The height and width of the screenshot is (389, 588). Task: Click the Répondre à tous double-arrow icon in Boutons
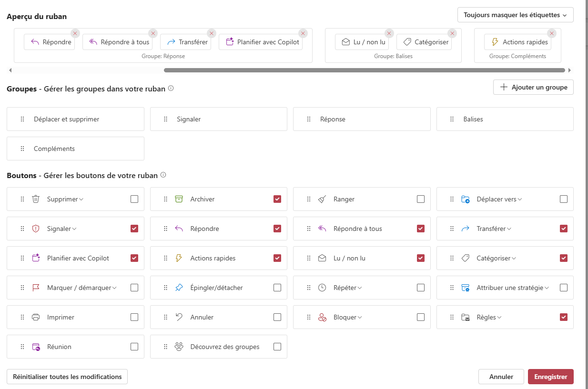pos(322,229)
